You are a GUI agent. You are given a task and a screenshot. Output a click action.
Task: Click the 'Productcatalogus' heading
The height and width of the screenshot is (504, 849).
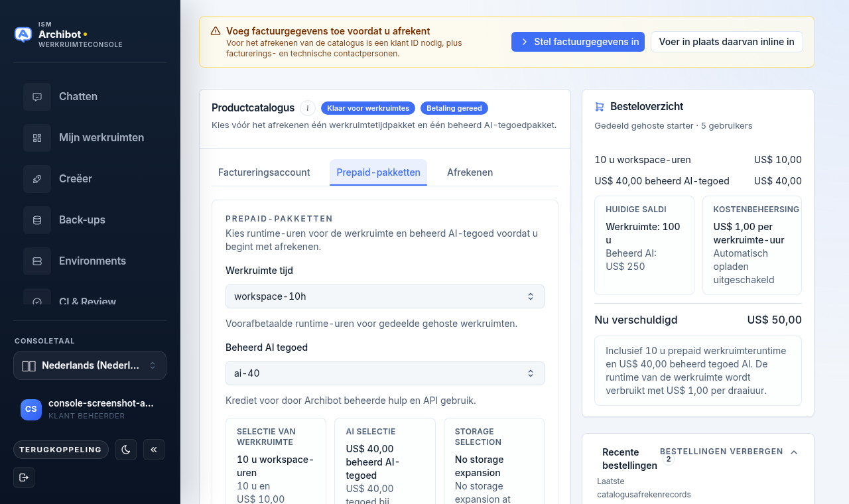253,108
